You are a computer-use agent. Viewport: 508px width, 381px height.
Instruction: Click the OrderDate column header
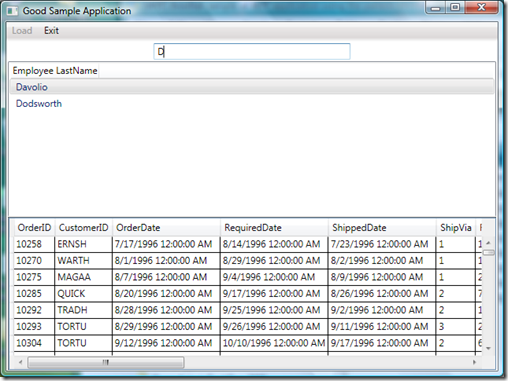click(x=166, y=228)
